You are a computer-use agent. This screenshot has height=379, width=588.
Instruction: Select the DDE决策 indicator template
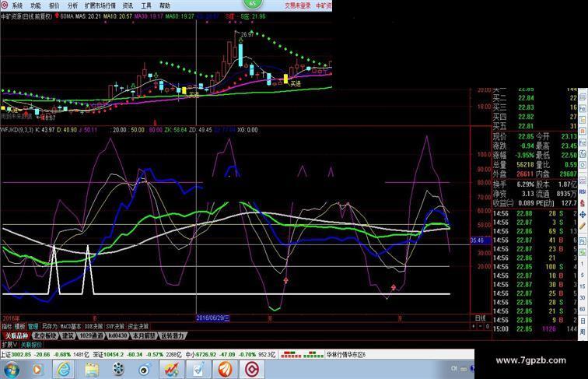pos(93,326)
